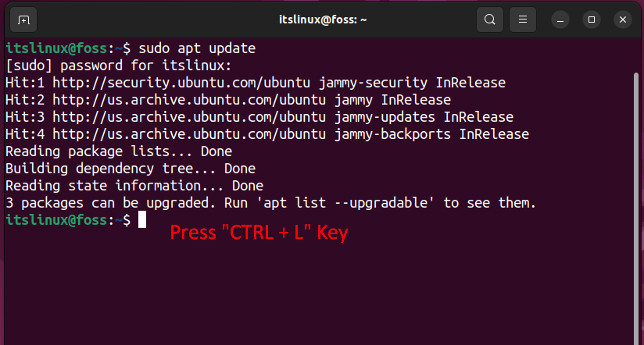The image size is (644, 345).
Task: Maximize the terminal window
Action: point(592,20)
